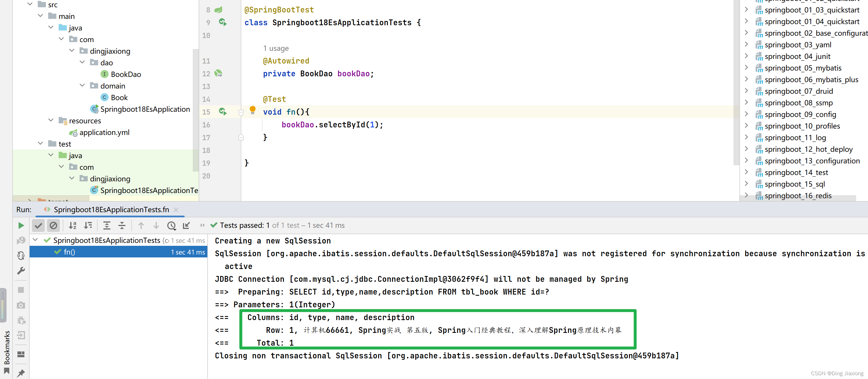Click the project tree vertical scrollbar
The height and width of the screenshot is (379, 868).
coord(195,110)
